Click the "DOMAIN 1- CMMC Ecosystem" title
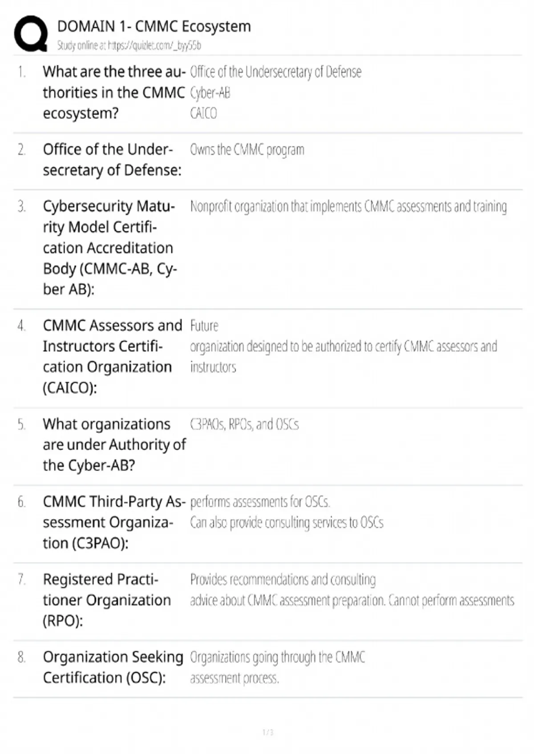 click(x=154, y=27)
